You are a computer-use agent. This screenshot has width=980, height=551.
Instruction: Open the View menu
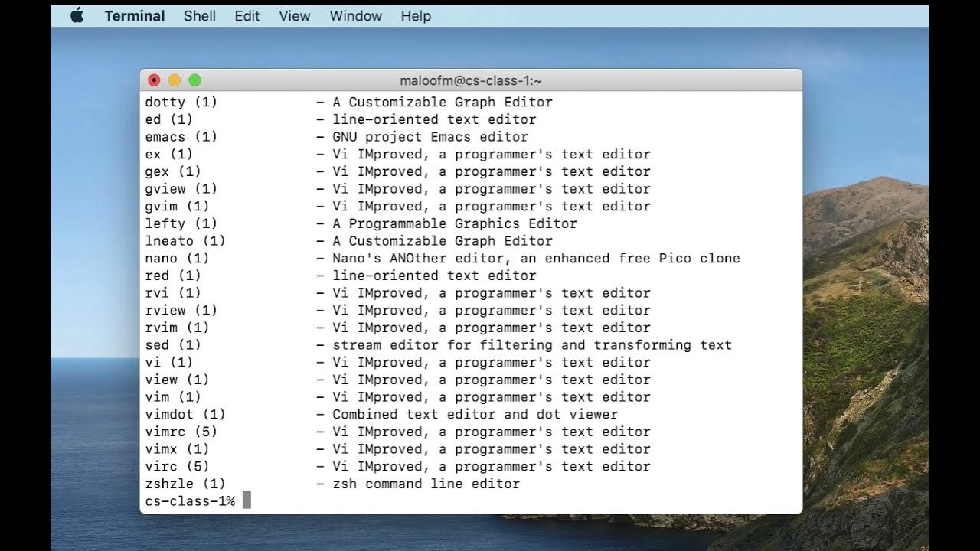tap(295, 15)
